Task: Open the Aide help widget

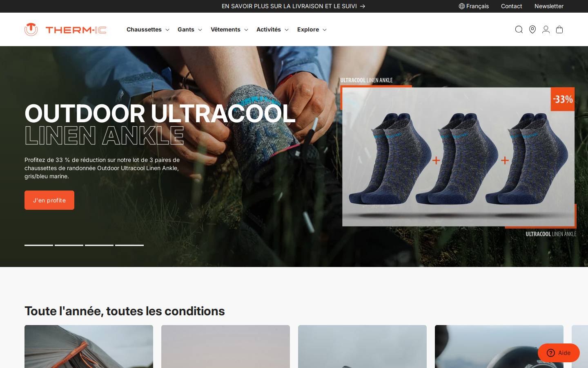Action: point(559,353)
